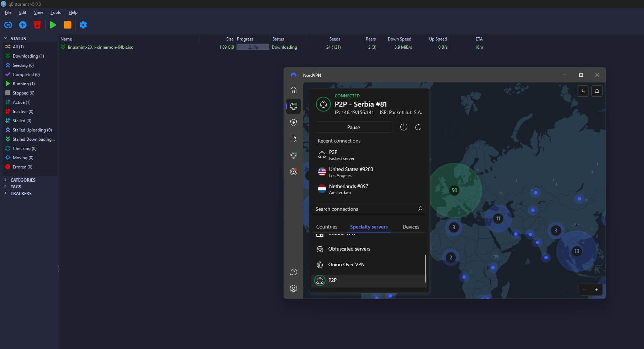Zoom out the NordVPN map with minus
The height and width of the screenshot is (349, 644).
[x=585, y=290]
